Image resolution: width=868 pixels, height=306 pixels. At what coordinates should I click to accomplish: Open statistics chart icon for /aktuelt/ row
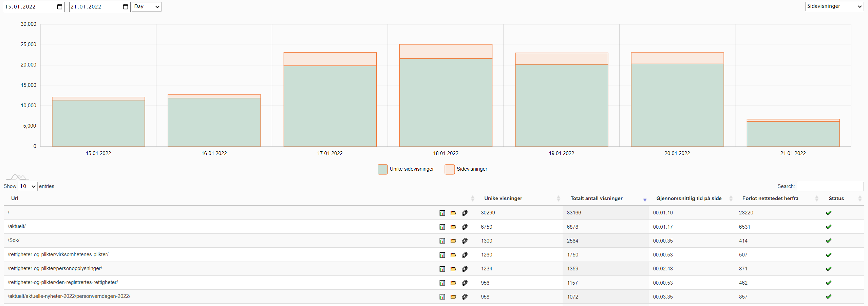point(442,227)
